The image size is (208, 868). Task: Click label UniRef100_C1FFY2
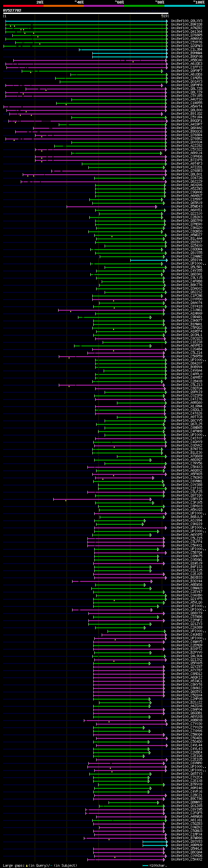coord(187,67)
